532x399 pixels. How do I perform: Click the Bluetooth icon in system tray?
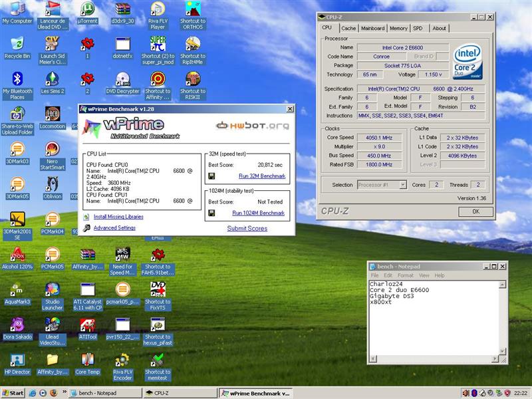[x=474, y=393]
